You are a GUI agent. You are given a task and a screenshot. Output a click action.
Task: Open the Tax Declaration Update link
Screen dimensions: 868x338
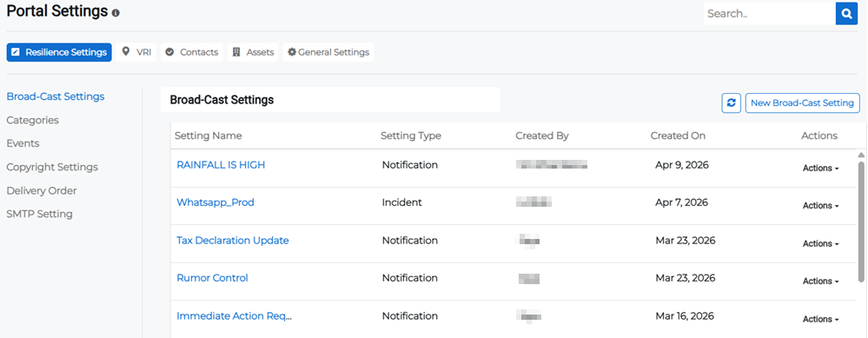pyautogui.click(x=233, y=240)
